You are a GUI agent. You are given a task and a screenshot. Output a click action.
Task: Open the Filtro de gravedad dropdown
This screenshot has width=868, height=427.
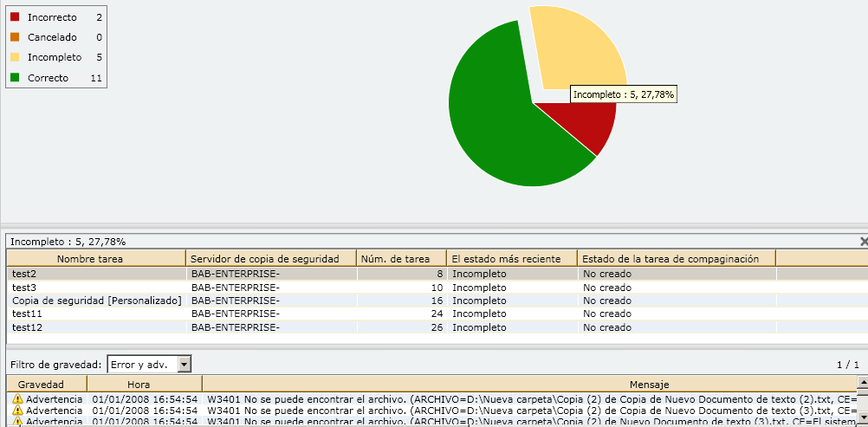[x=183, y=365]
